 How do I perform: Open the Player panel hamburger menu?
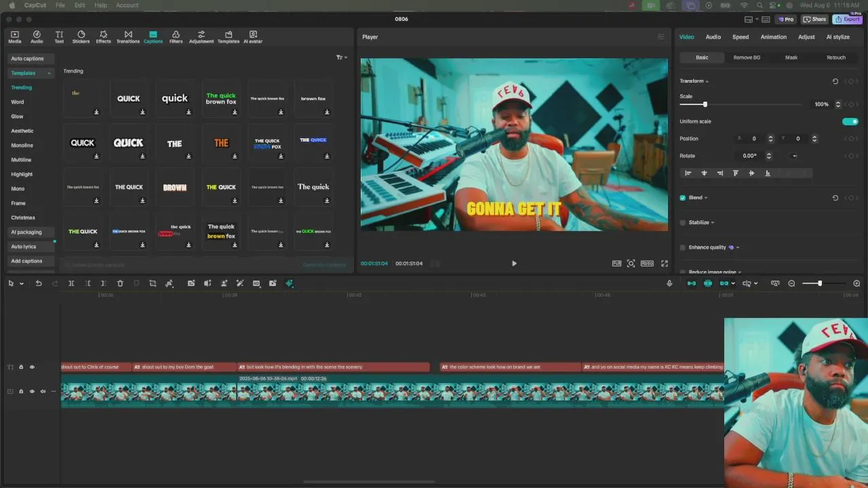click(661, 37)
